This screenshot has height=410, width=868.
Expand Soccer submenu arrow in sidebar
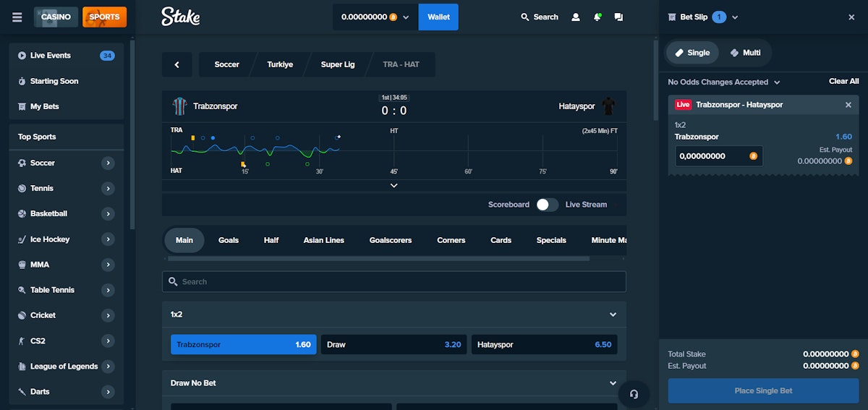[x=109, y=163]
